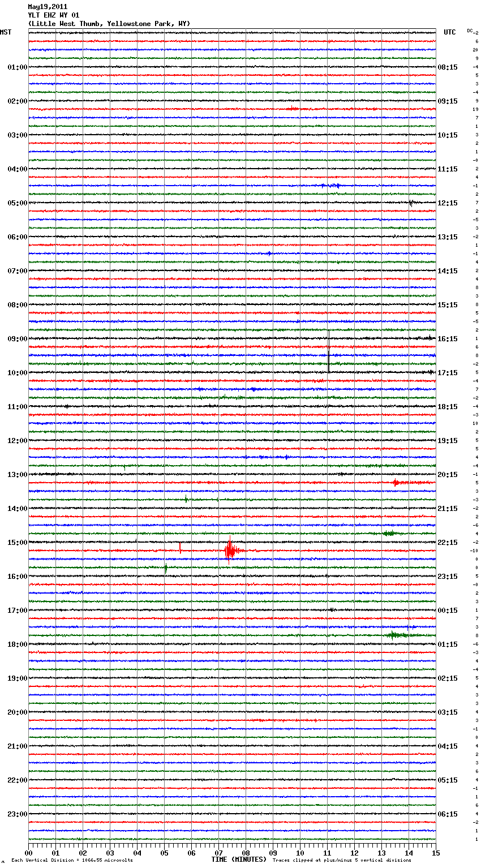Click the "17:00" MST time label
This screenshot has height=868, width=481.
pyautogui.click(x=18, y=611)
